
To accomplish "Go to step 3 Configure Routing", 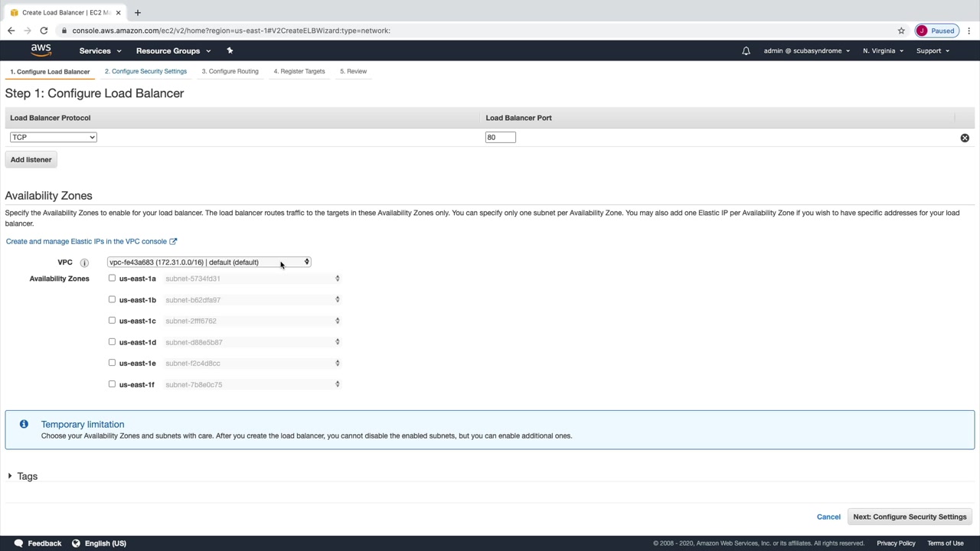I will click(230, 71).
